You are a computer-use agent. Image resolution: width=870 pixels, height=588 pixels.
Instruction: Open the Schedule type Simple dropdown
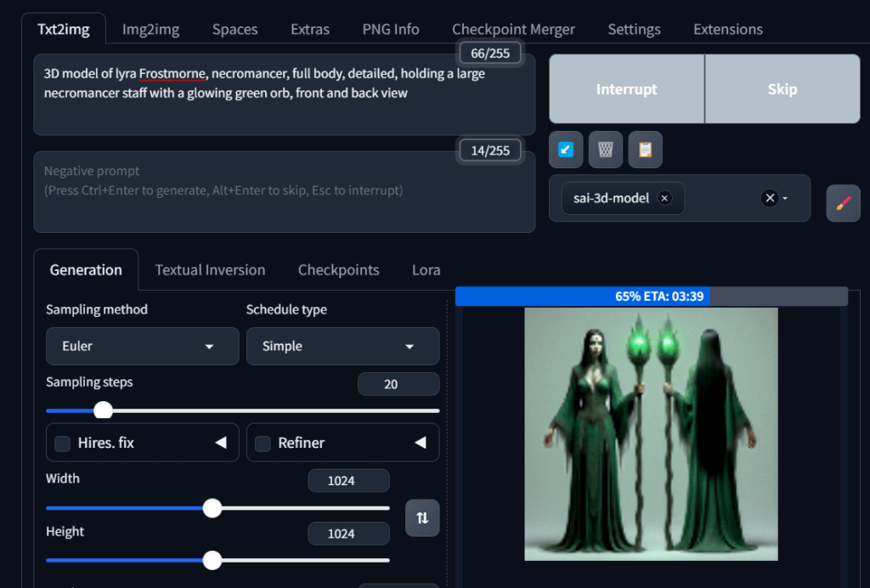pyautogui.click(x=342, y=347)
